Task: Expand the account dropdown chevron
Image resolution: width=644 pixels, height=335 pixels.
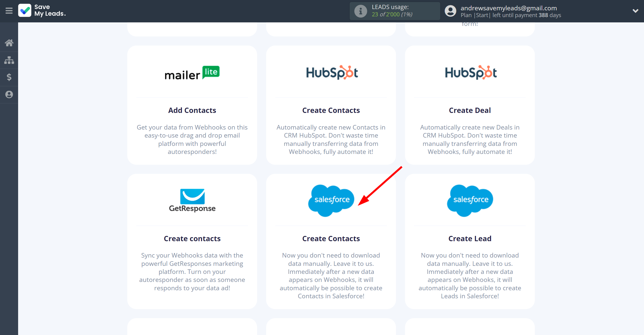Action: tap(635, 11)
